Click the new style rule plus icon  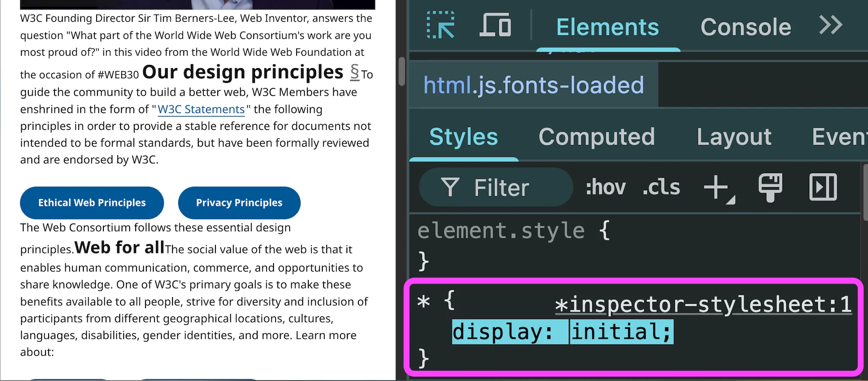tap(716, 187)
